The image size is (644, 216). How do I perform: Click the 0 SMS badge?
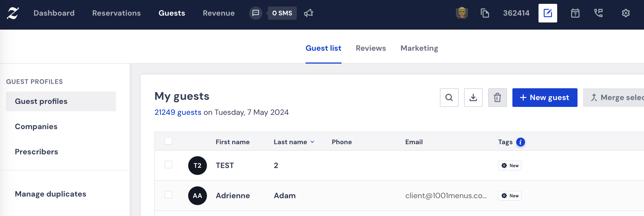282,13
